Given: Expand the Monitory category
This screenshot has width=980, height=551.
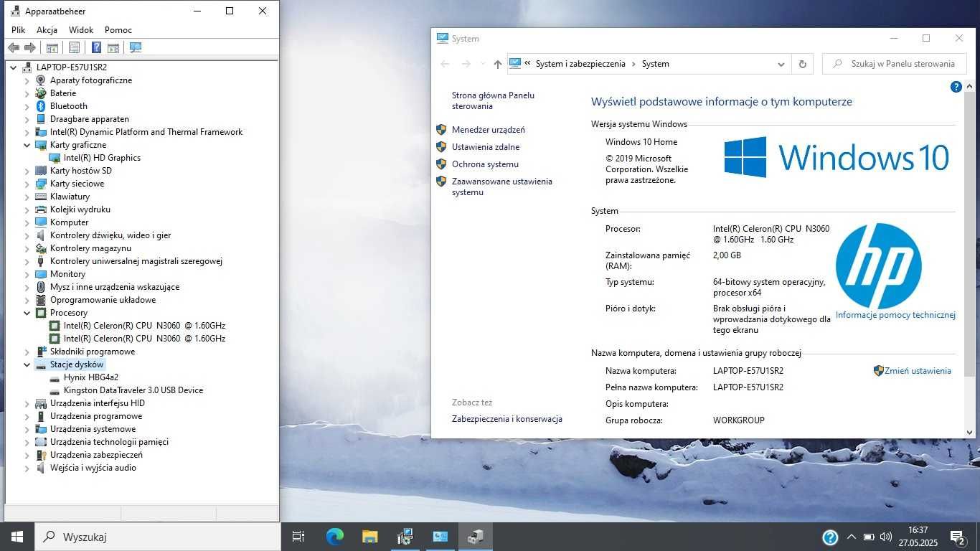Looking at the screenshot, I should [27, 274].
